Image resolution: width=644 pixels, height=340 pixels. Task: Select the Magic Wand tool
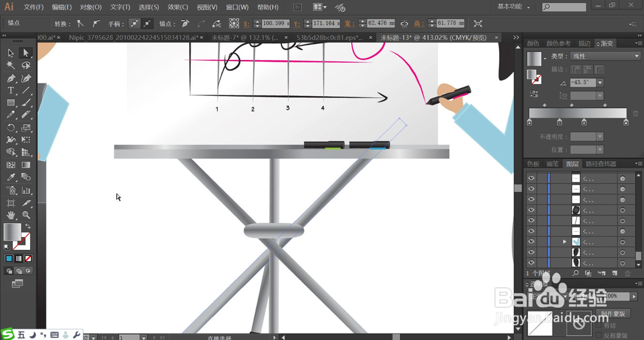click(x=11, y=65)
